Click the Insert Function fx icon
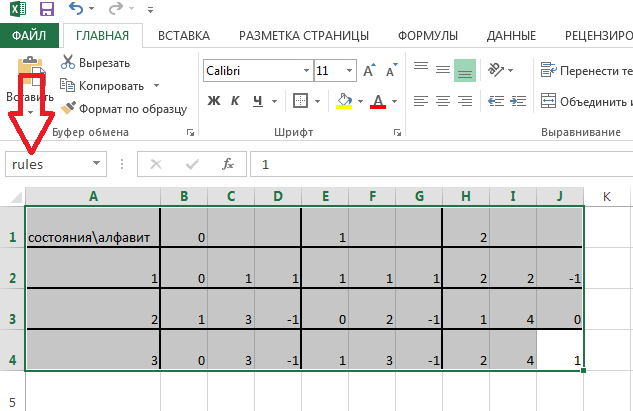633x411 pixels. click(228, 164)
